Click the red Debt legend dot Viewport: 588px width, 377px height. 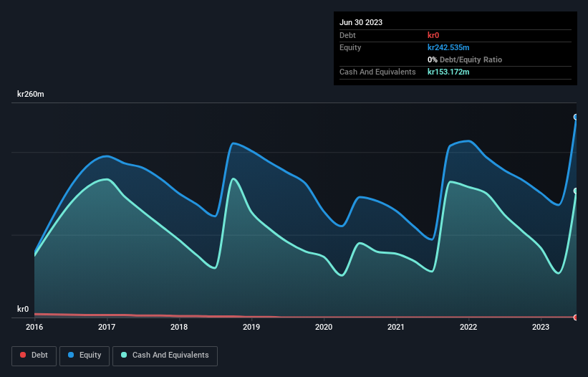pos(23,355)
